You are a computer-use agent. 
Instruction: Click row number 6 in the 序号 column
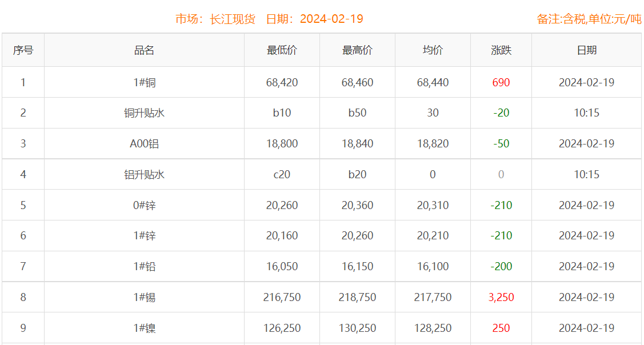23,235
